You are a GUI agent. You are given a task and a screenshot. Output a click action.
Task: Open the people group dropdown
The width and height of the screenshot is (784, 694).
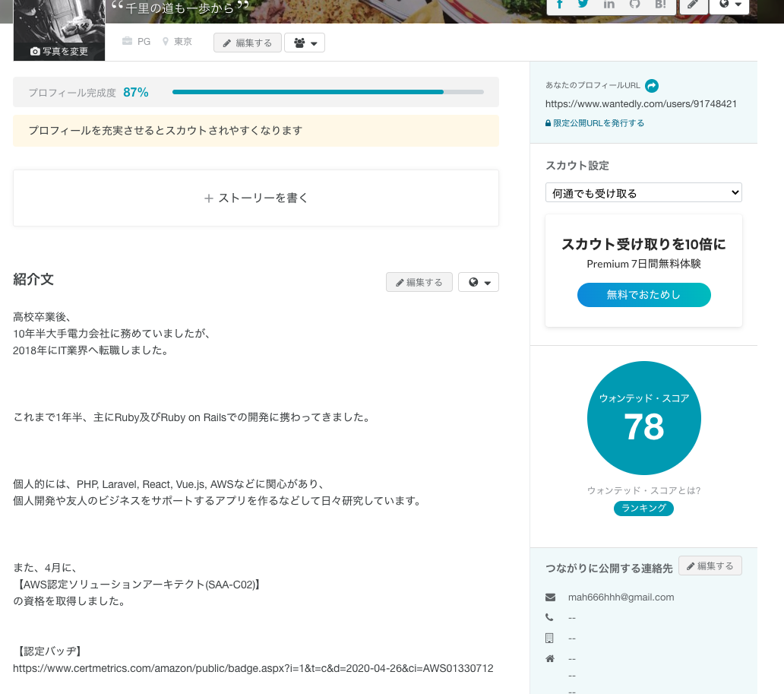coord(305,43)
